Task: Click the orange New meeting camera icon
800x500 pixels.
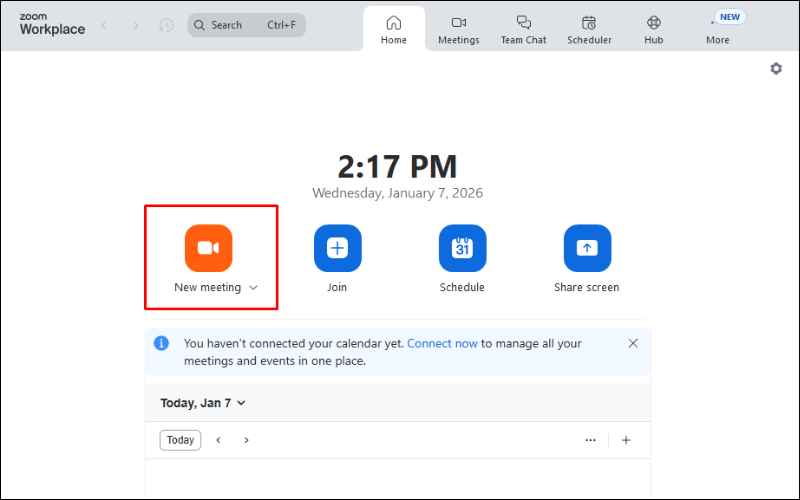Action: pos(208,248)
